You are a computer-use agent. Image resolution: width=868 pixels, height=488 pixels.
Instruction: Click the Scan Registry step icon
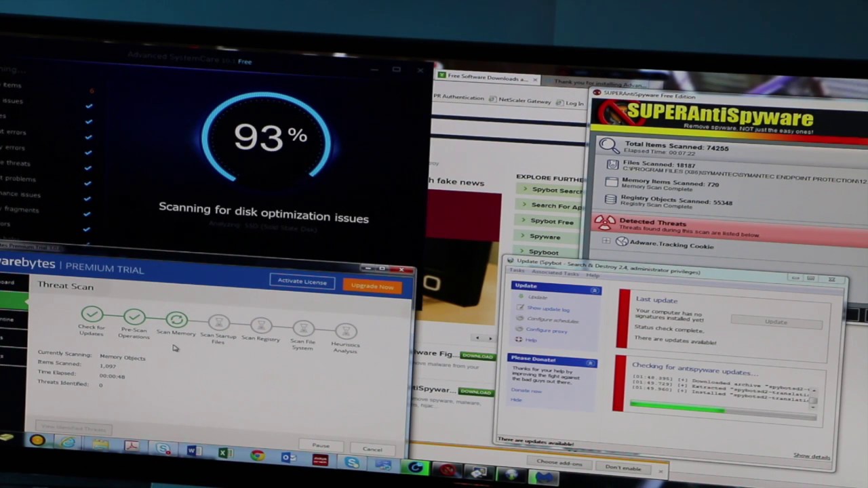(x=261, y=325)
